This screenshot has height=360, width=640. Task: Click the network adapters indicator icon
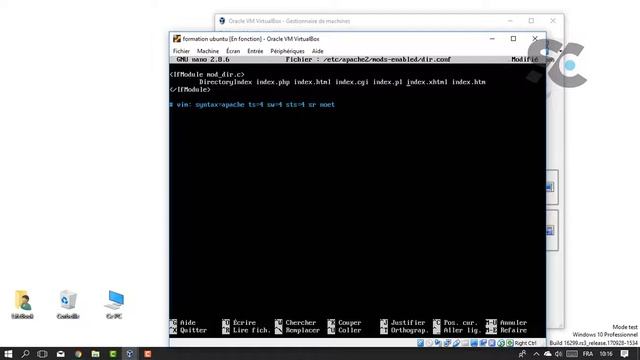pos(447,343)
